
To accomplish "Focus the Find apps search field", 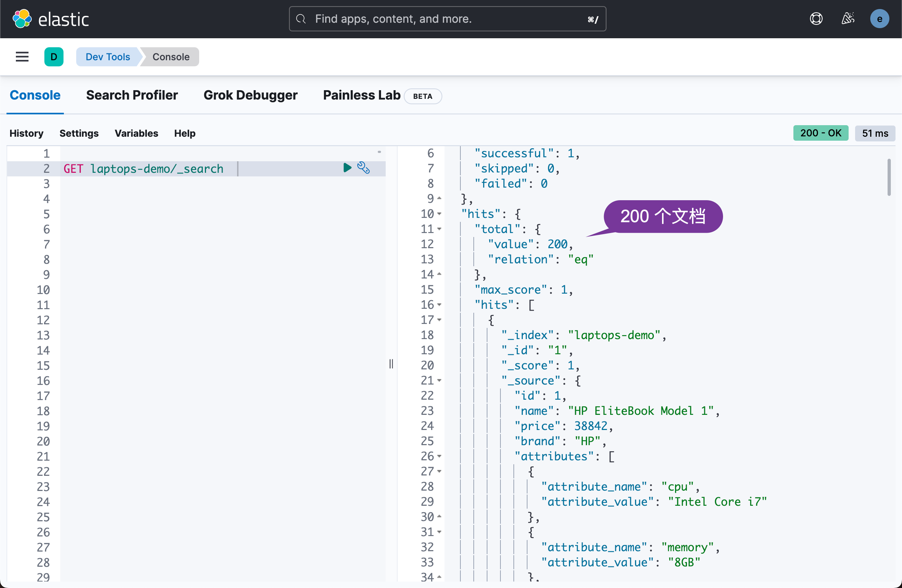I will point(447,19).
